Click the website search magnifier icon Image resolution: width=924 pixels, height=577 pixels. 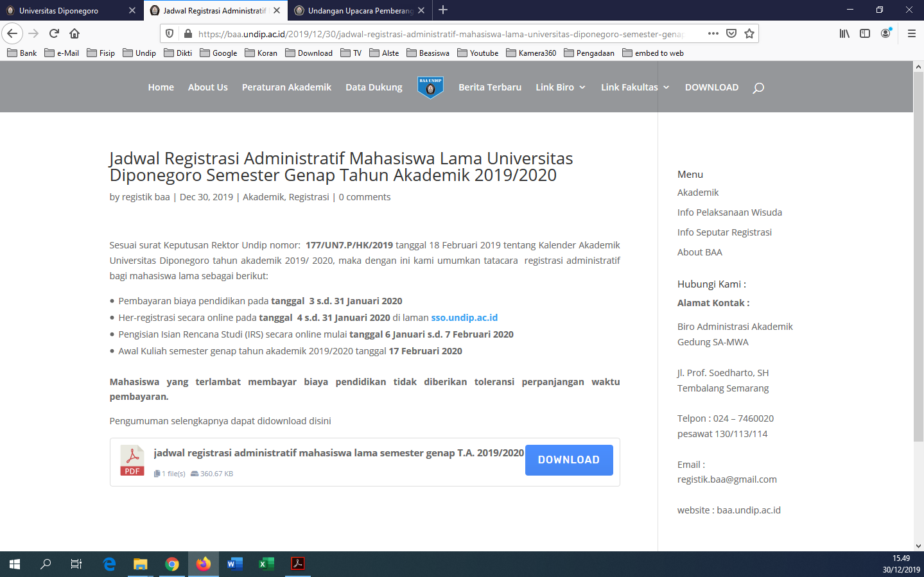pos(758,88)
